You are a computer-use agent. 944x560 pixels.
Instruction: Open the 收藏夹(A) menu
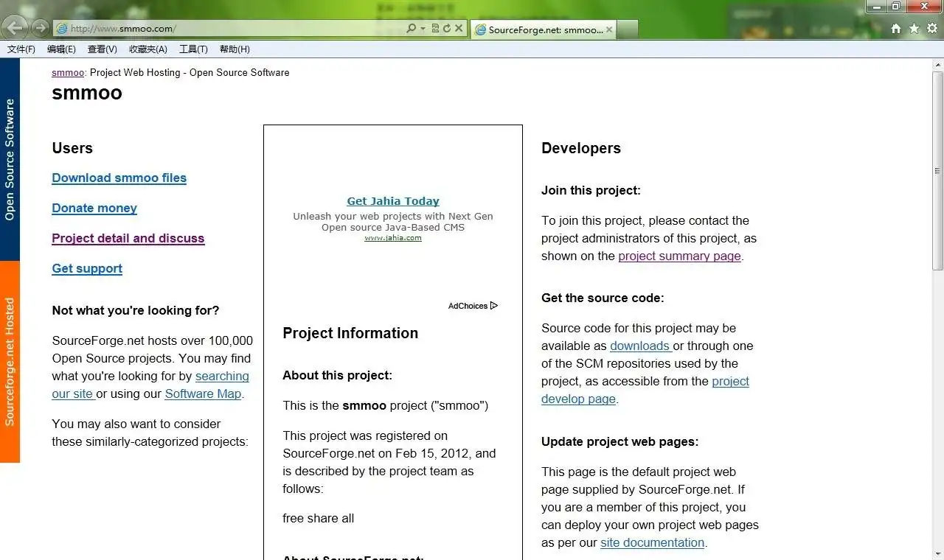pos(148,49)
